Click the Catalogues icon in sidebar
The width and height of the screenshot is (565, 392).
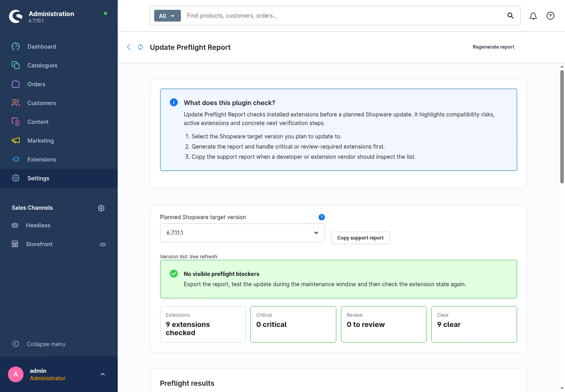pyautogui.click(x=16, y=65)
